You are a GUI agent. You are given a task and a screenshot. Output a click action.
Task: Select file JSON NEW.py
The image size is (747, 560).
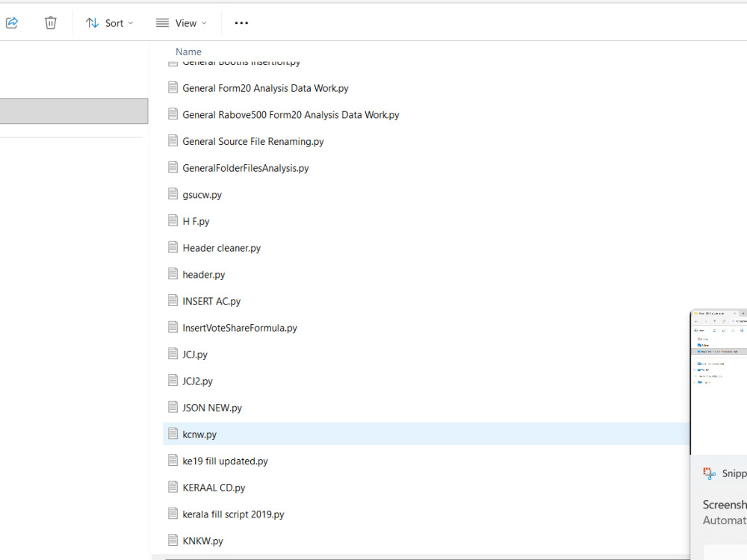point(212,408)
